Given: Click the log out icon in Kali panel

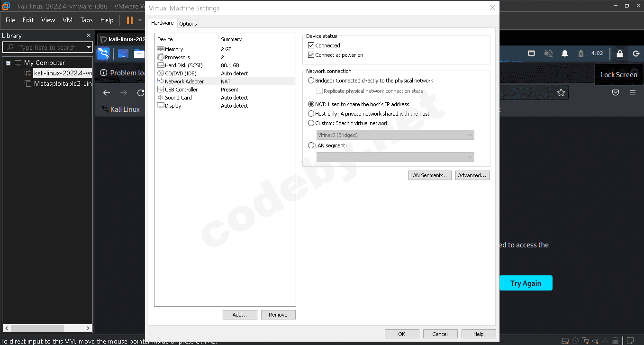Looking at the screenshot, I should [636, 54].
